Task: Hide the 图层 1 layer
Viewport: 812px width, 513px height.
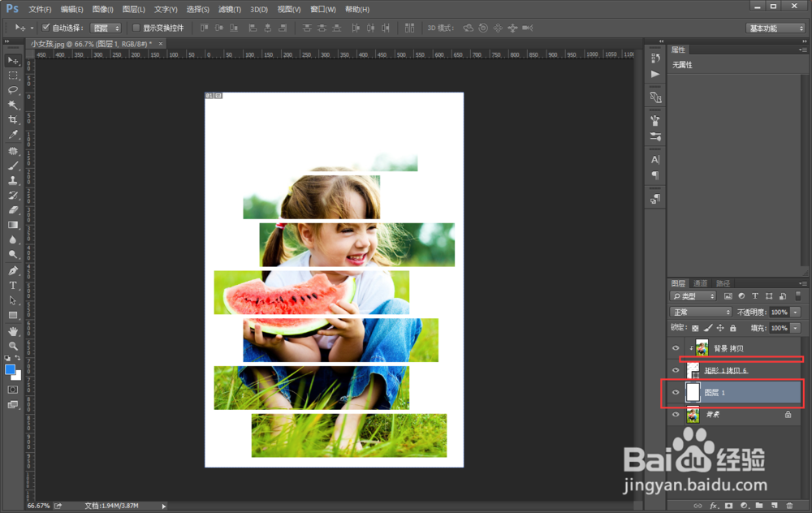Action: pyautogui.click(x=676, y=392)
